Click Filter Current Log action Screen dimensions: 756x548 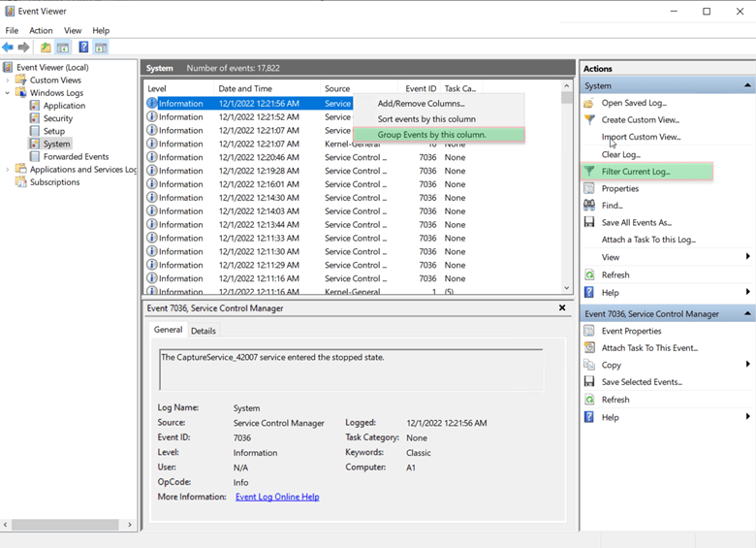coord(646,172)
